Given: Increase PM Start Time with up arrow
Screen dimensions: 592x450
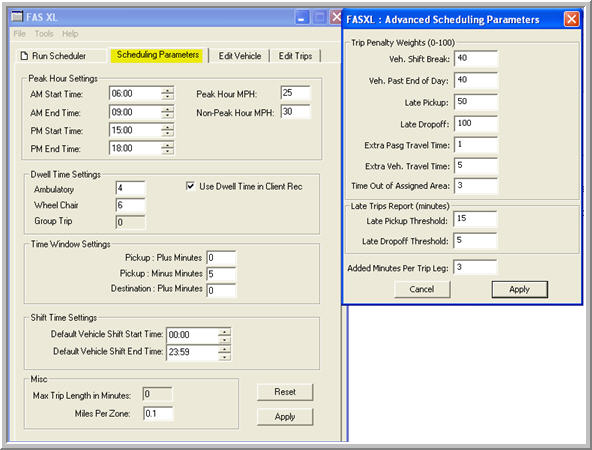Looking at the screenshot, I should tap(167, 127).
